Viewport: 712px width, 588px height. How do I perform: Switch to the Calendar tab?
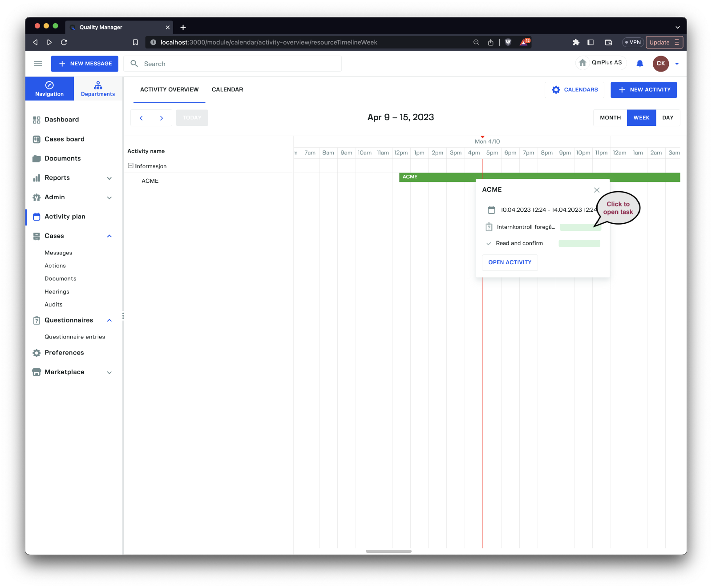[227, 89]
